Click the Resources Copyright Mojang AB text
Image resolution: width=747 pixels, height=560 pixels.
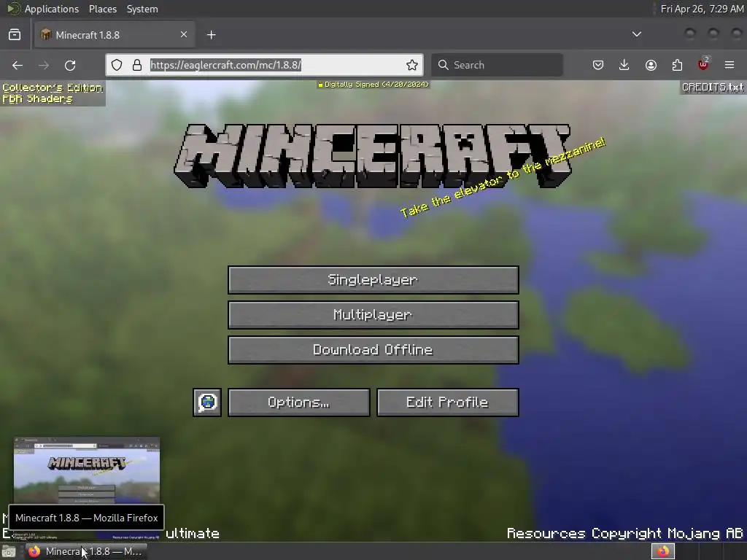point(625,533)
